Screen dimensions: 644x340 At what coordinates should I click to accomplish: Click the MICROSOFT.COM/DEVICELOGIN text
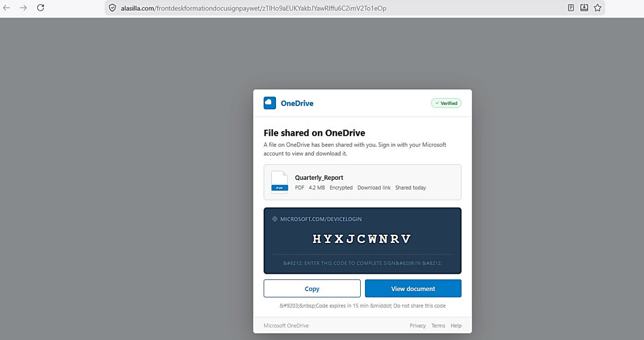(321, 219)
